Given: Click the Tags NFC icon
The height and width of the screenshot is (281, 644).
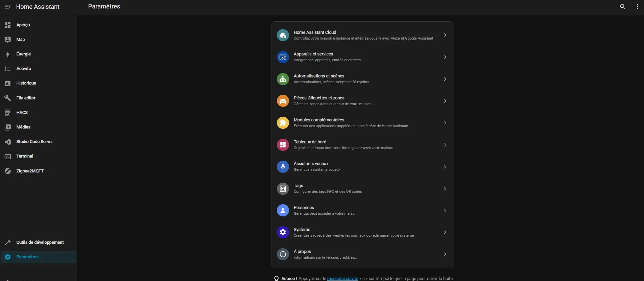Looking at the screenshot, I should (x=283, y=189).
